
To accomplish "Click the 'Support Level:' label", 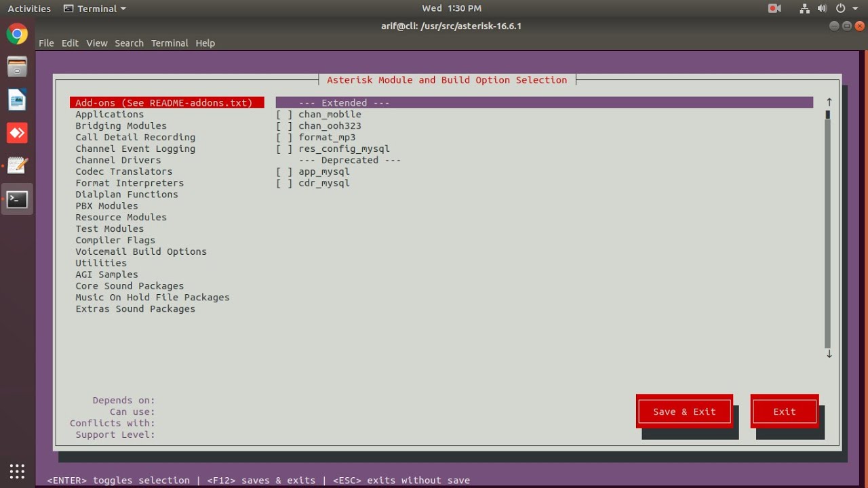I will coord(115,435).
